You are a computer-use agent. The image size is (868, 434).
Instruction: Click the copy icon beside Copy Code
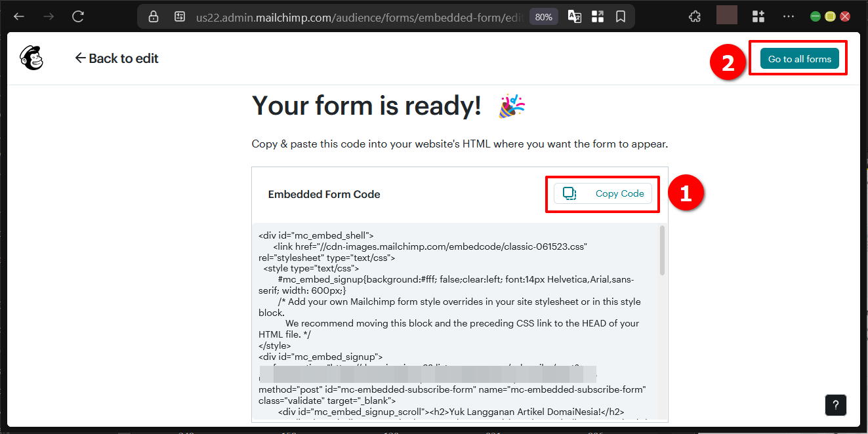tap(569, 193)
